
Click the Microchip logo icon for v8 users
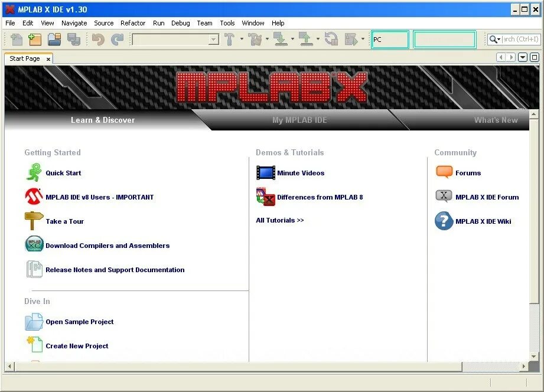34,197
